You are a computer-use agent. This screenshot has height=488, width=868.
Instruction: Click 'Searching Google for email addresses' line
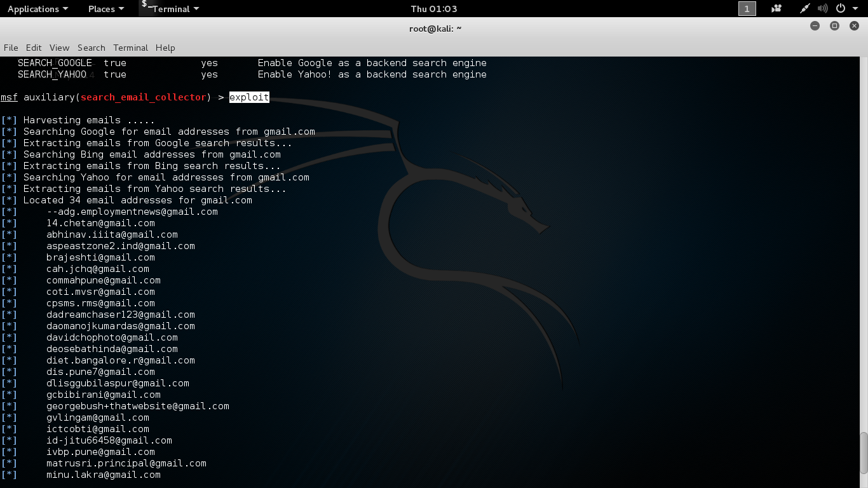[169, 132]
